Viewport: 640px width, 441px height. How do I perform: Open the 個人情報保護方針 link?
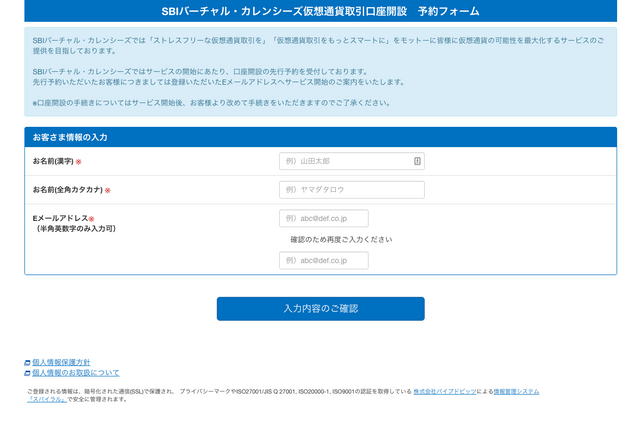point(61,362)
